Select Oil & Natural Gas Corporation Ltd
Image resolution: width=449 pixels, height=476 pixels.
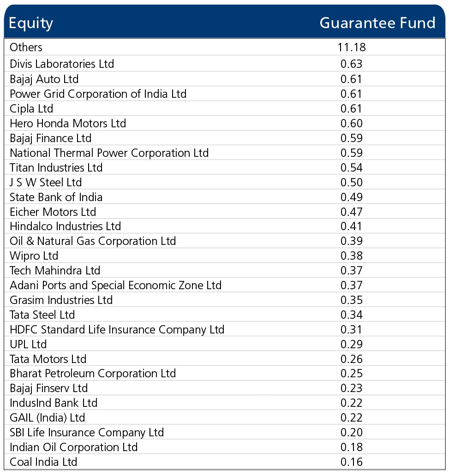point(93,241)
